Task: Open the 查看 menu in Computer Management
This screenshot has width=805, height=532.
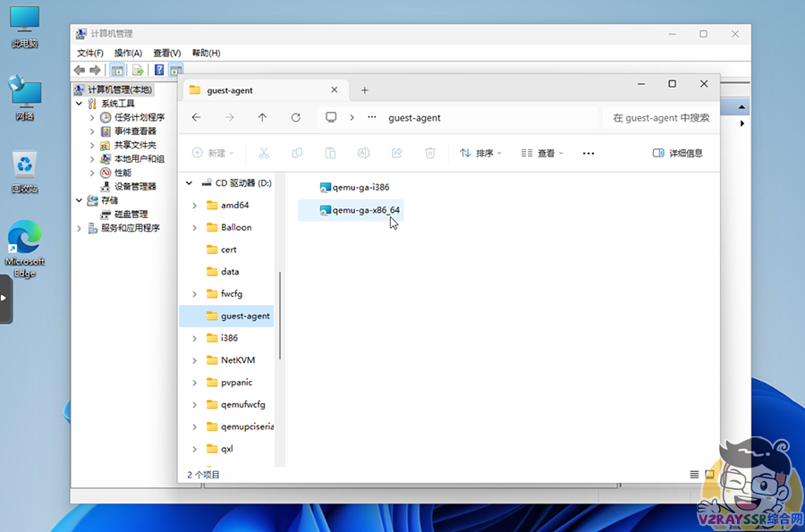Action: tap(166, 53)
